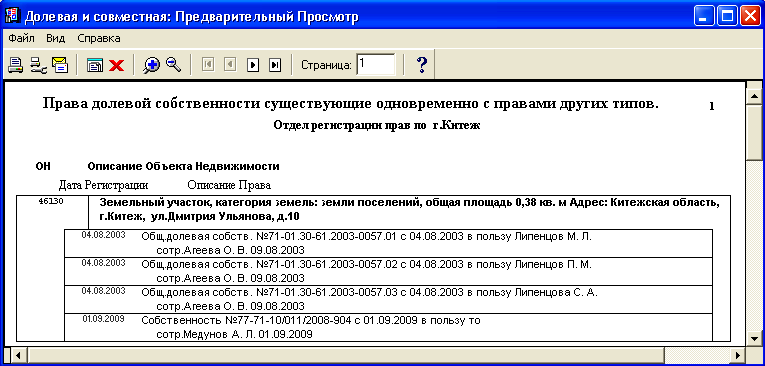Send report by mail envelope icon
The height and width of the screenshot is (366, 765).
[x=60, y=65]
